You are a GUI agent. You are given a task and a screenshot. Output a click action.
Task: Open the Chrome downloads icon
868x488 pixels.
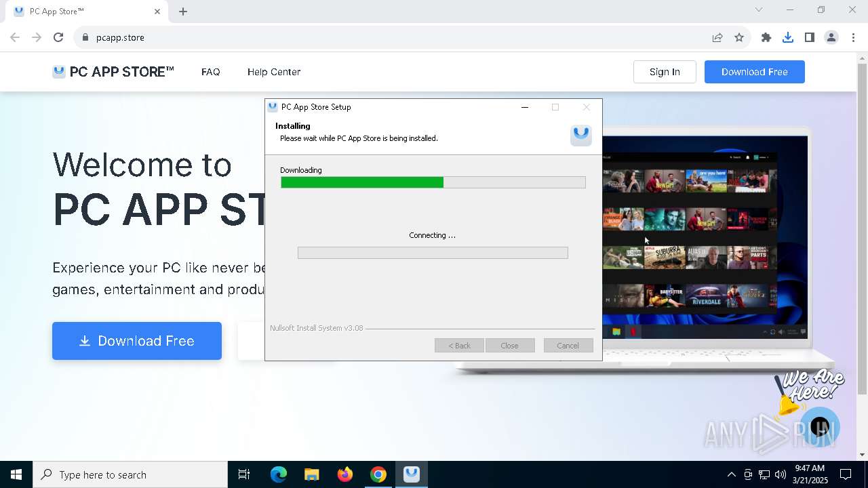[x=788, y=37]
